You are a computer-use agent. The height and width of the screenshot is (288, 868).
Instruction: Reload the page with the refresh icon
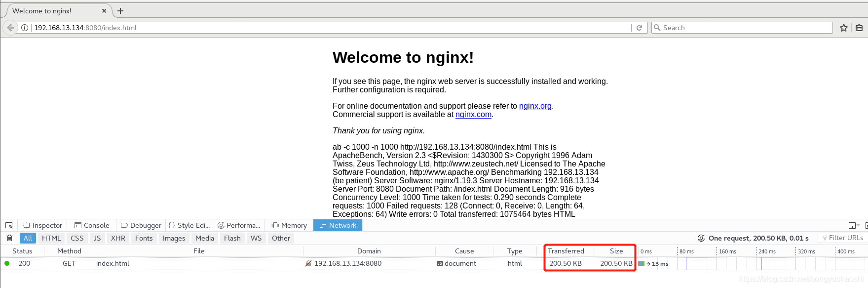639,28
